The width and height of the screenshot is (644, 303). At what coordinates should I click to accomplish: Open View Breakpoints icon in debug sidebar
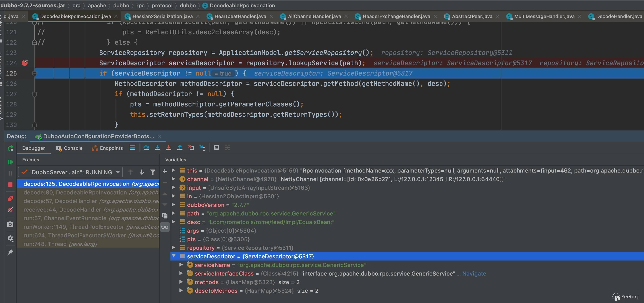(x=10, y=198)
